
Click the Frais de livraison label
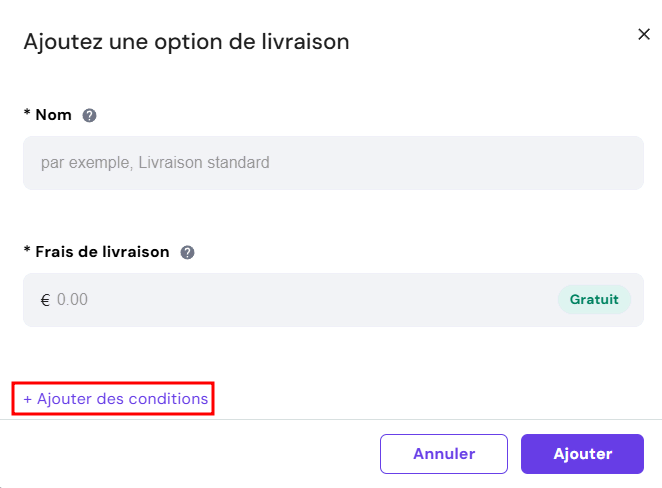pos(102,252)
